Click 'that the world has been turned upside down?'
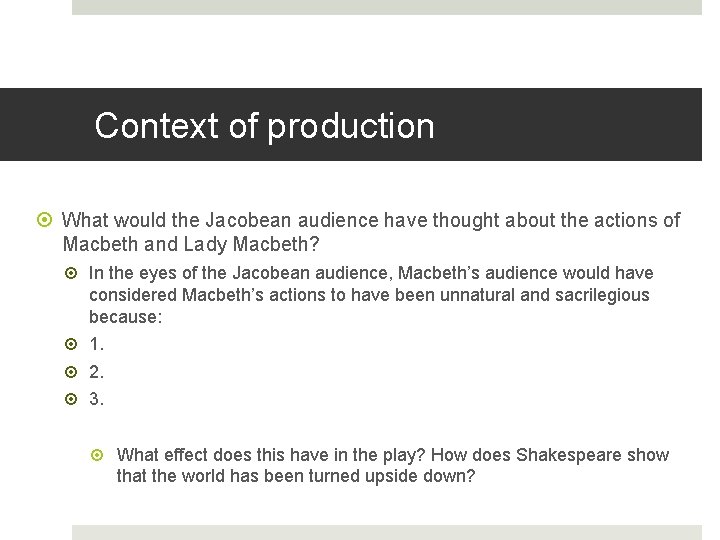The width and height of the screenshot is (720, 540). coord(295,476)
